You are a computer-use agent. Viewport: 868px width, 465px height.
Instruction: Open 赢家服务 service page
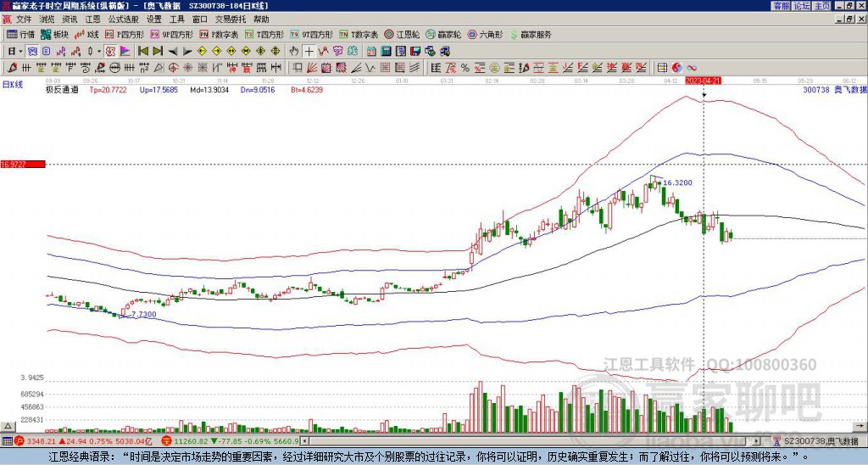(x=531, y=34)
